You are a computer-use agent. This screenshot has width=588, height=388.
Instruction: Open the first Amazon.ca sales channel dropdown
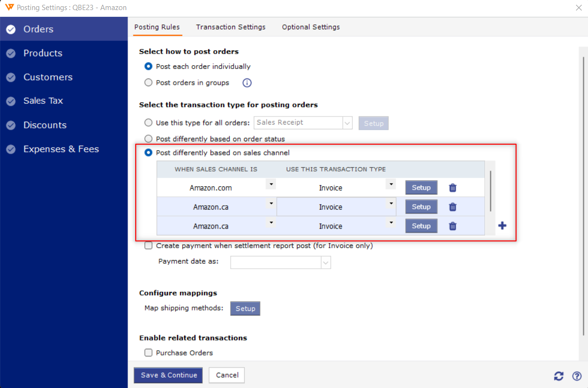(x=271, y=203)
